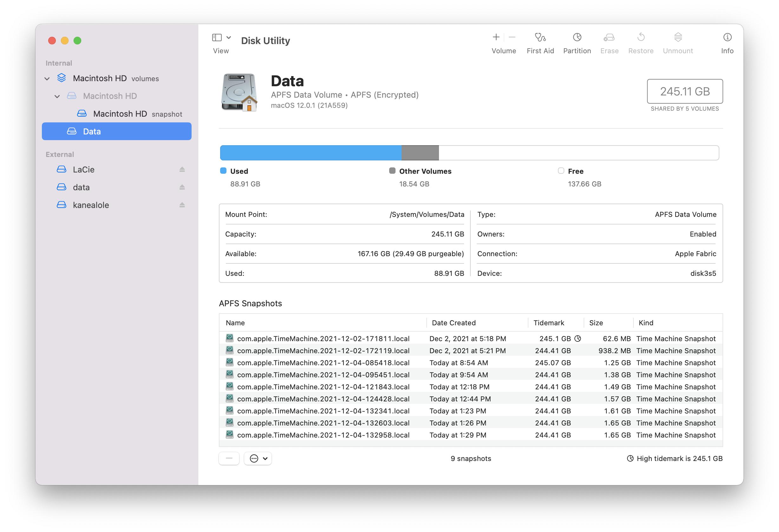Click the tidemark clock icon beside 245.1 GB

coord(578,339)
